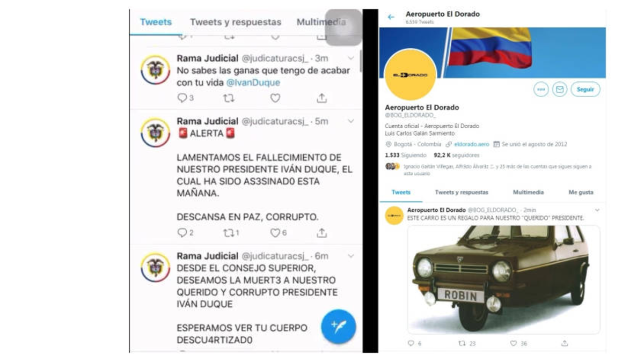
Task: Go back using the arrow beside Aeropuerto El Dorado
Action: [391, 17]
